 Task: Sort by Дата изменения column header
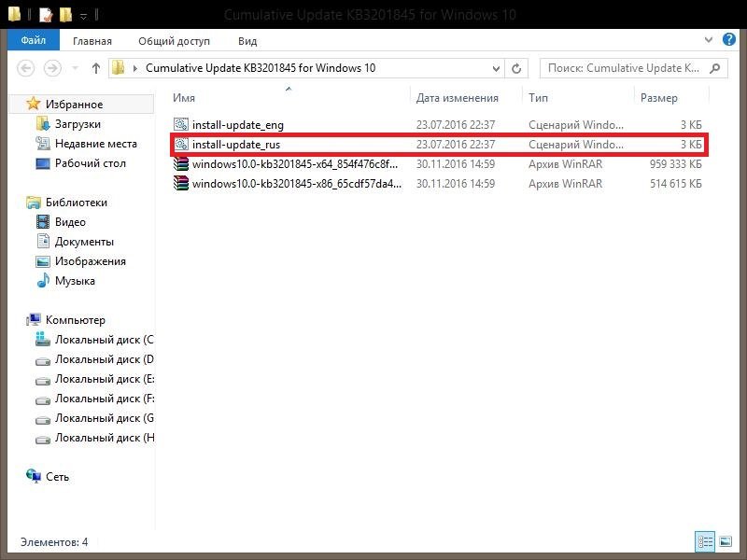(458, 98)
